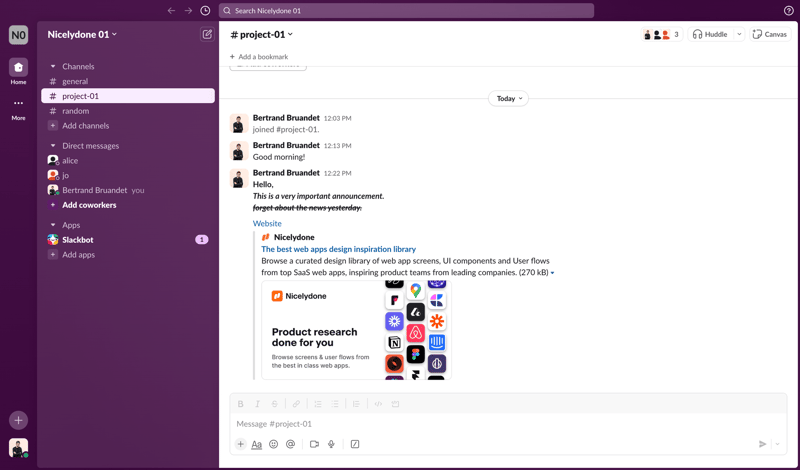Toggle inline code formatting
Viewport: 800px width, 470px height.
[378, 404]
